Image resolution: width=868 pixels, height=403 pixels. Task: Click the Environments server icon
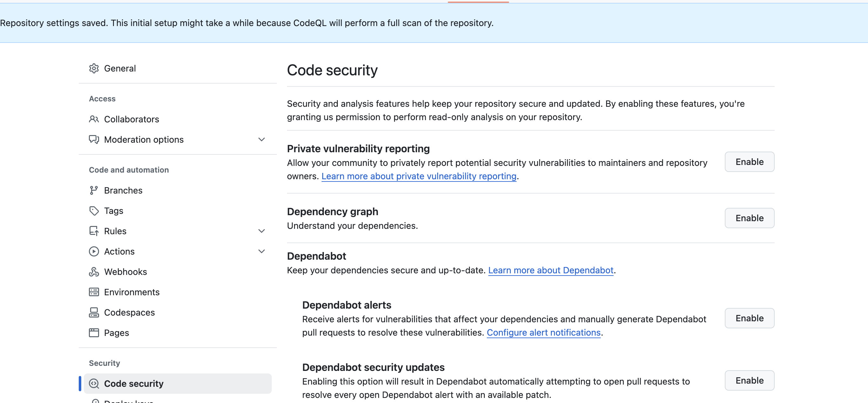point(94,292)
